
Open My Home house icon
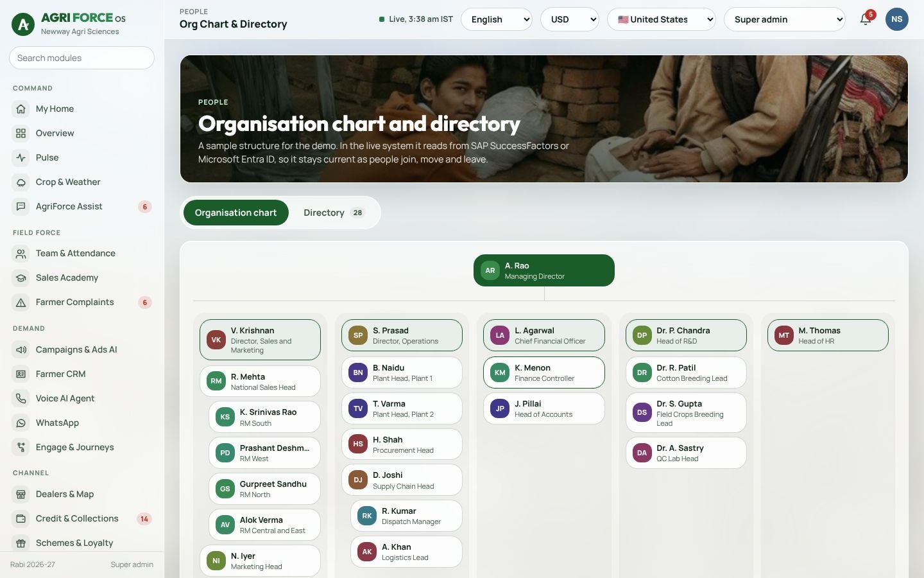click(21, 109)
